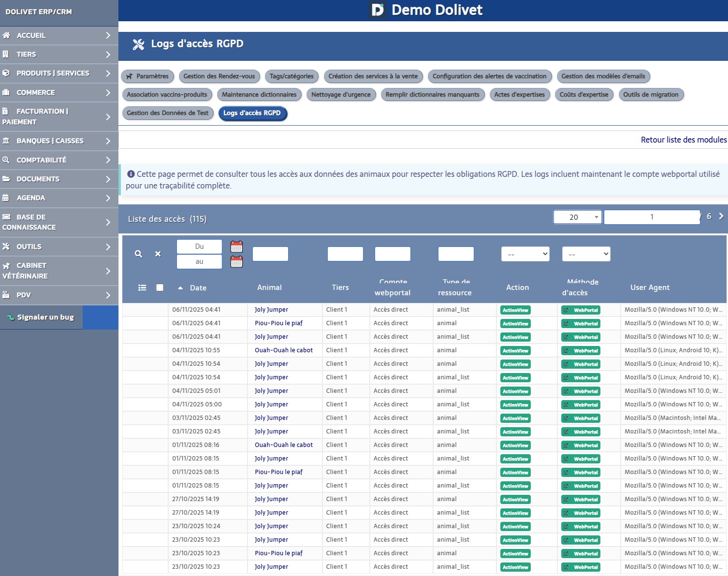This screenshot has height=576, width=728.
Task: Click the Dolivet logo icon in header
Action: (x=378, y=10)
